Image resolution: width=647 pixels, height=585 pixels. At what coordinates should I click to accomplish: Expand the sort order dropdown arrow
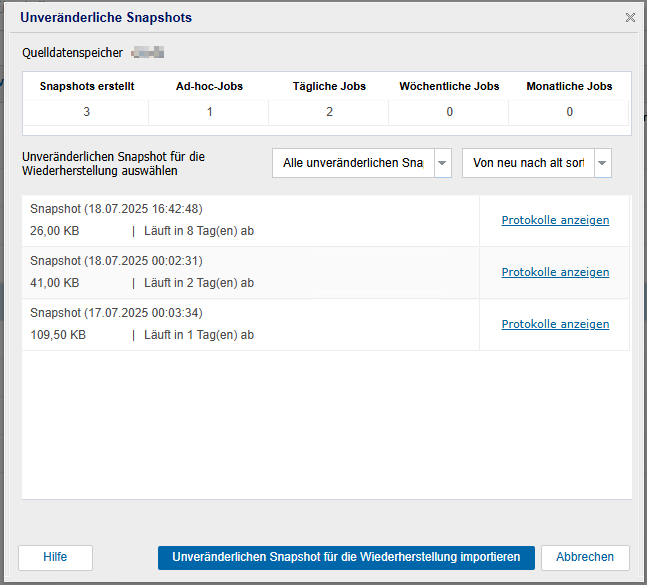[x=602, y=163]
